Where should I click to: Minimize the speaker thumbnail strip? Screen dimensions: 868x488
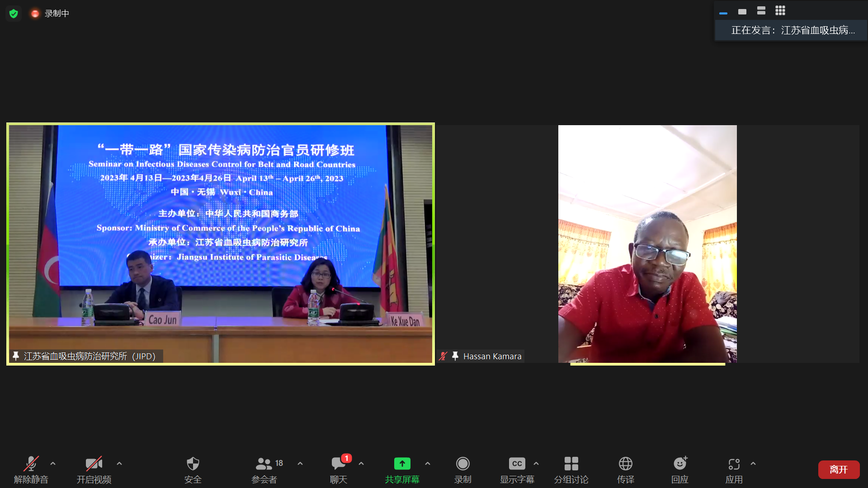pyautogui.click(x=723, y=13)
